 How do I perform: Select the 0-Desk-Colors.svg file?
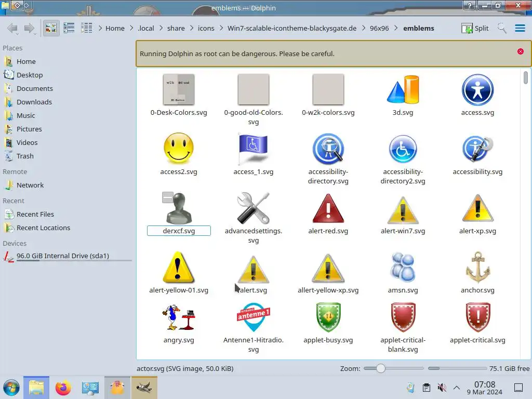(179, 89)
